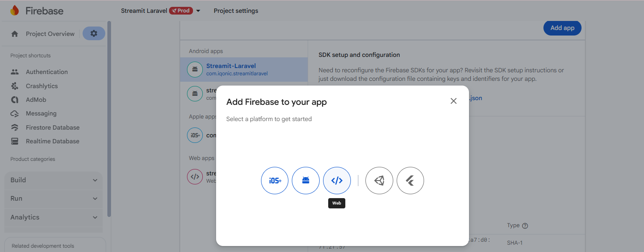Pick the Flutter platform icon
The image size is (644, 252).
click(x=410, y=181)
